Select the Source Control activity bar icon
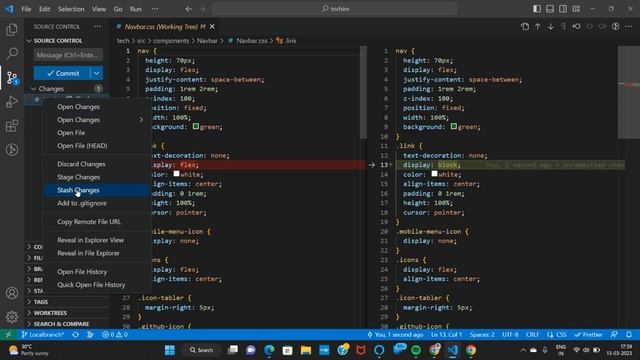Screen dimensions: 640x360 [x=12, y=78]
